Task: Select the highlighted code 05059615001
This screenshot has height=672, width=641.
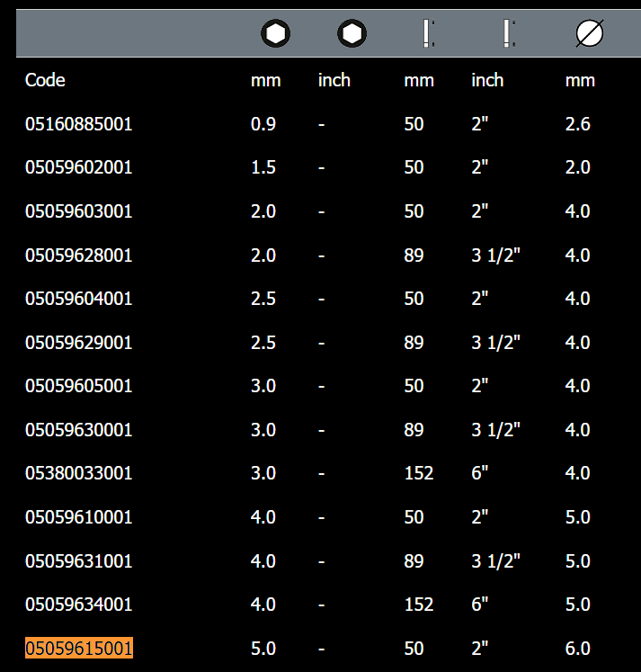Action: point(79,648)
